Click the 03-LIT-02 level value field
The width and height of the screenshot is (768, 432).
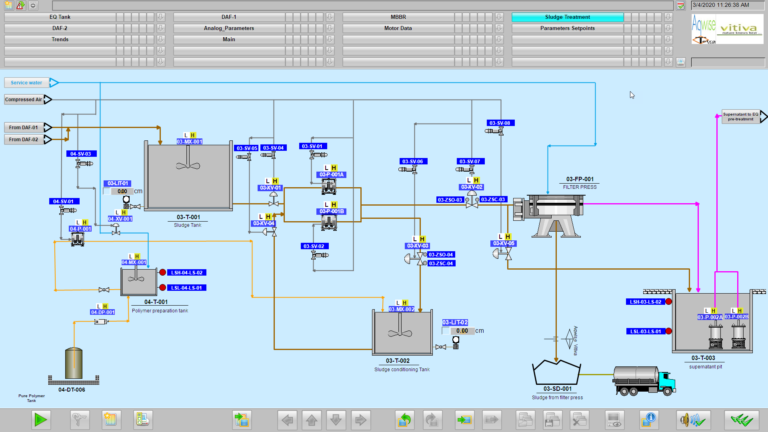[460, 330]
